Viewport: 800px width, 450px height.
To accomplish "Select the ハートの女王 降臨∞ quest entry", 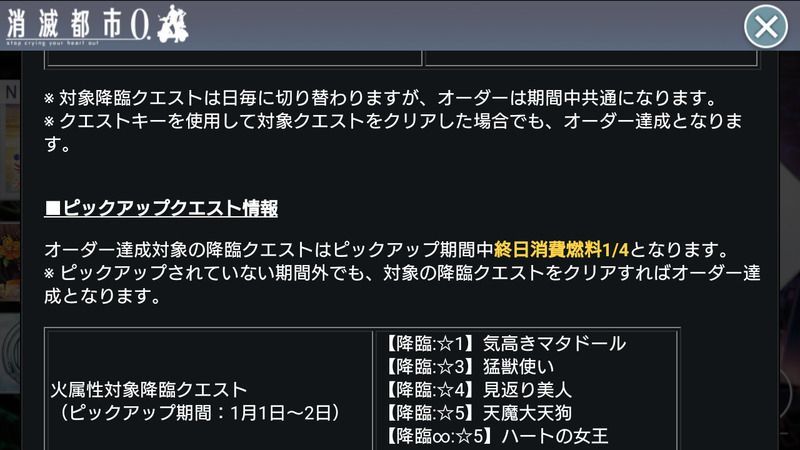I will (496, 436).
